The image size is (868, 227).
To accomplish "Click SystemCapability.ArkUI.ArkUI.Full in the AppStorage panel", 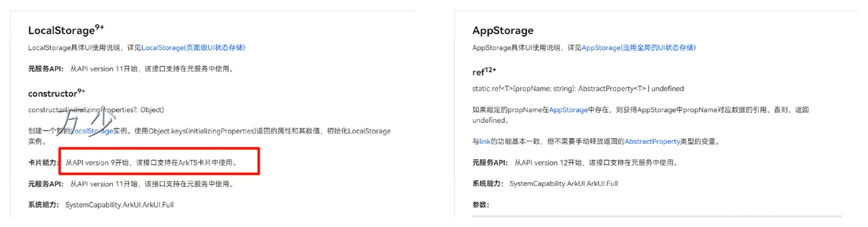I will click(564, 184).
